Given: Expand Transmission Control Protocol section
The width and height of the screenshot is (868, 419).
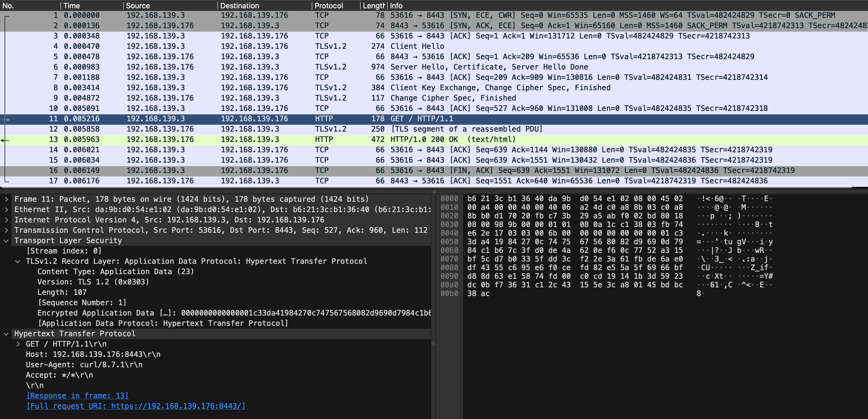Looking at the screenshot, I should click(x=6, y=230).
